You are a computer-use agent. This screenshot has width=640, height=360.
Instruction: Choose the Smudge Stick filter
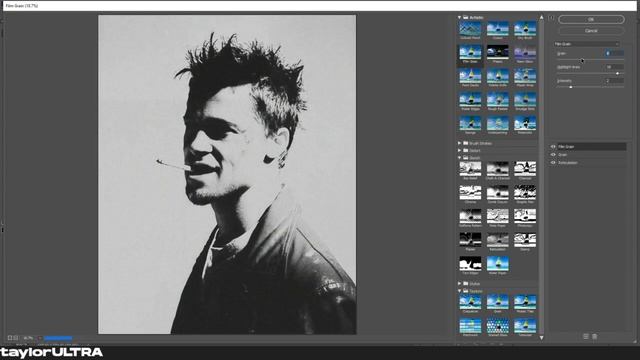(525, 101)
